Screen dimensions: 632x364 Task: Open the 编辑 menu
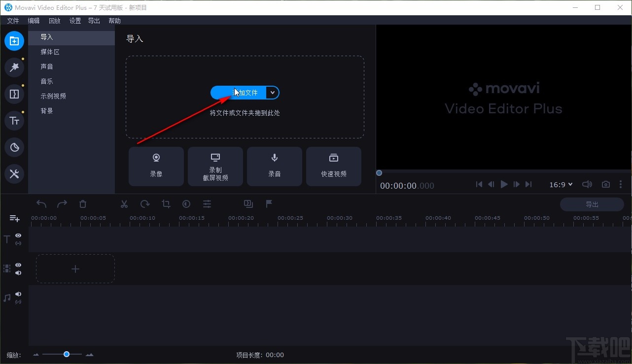click(34, 21)
